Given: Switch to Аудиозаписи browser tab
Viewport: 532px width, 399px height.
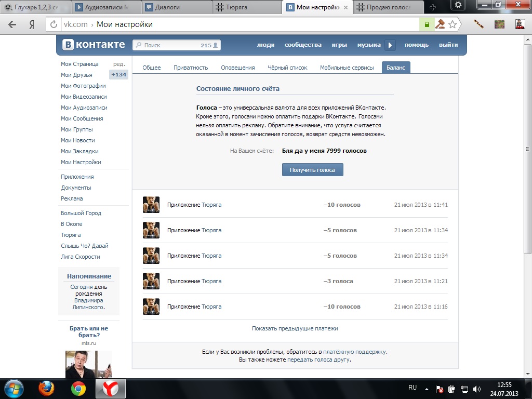Looking at the screenshot, I should pos(107,7).
